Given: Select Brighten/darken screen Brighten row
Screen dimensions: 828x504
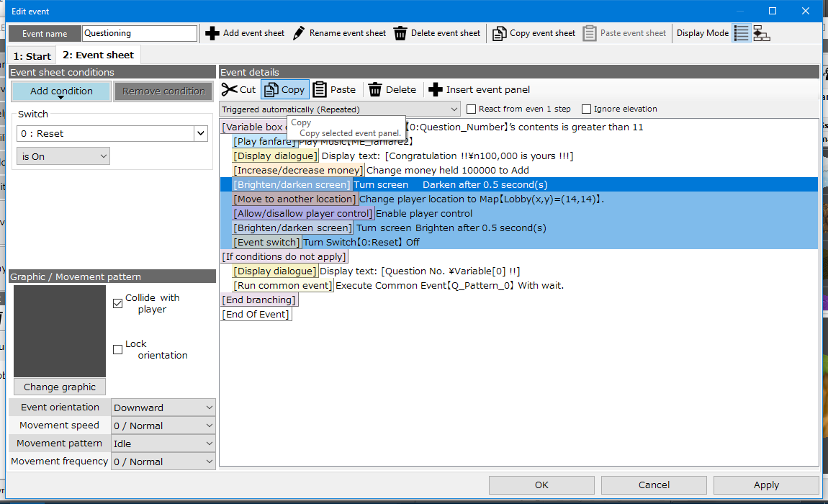Looking at the screenshot, I should click(x=519, y=228).
